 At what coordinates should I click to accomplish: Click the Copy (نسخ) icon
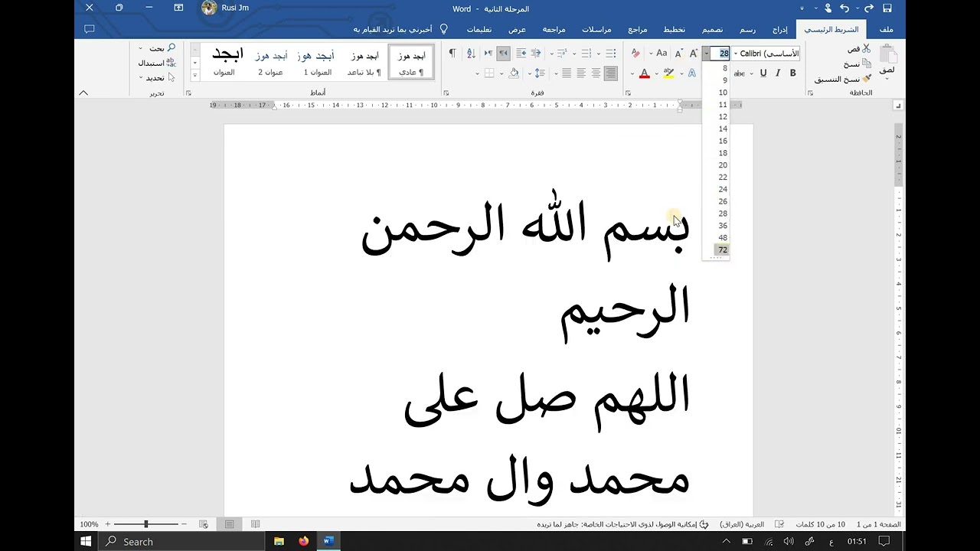pos(866,64)
